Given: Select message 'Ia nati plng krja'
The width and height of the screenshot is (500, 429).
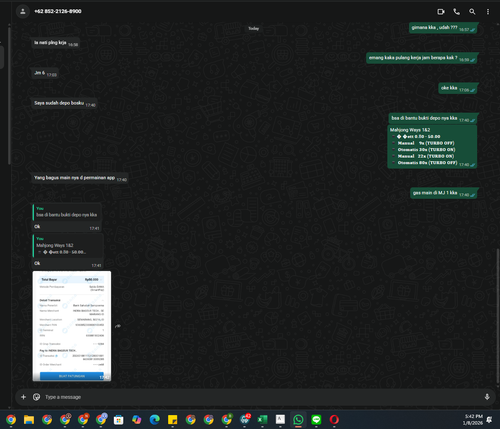Looking at the screenshot, I should [x=56, y=43].
